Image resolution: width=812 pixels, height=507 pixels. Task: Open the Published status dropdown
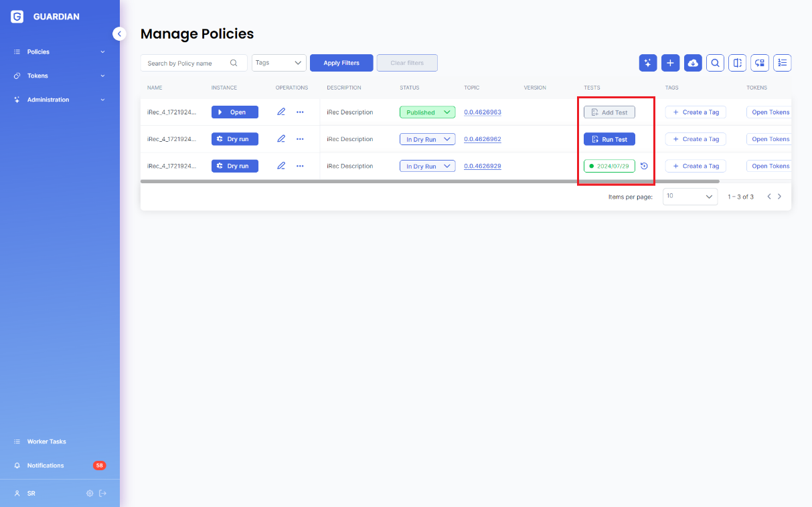pos(427,112)
